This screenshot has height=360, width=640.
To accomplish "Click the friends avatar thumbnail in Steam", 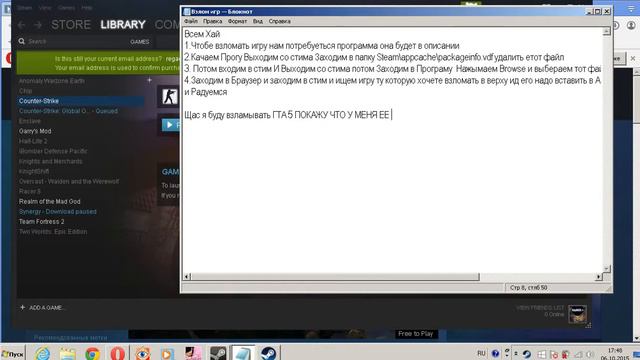I will [578, 314].
